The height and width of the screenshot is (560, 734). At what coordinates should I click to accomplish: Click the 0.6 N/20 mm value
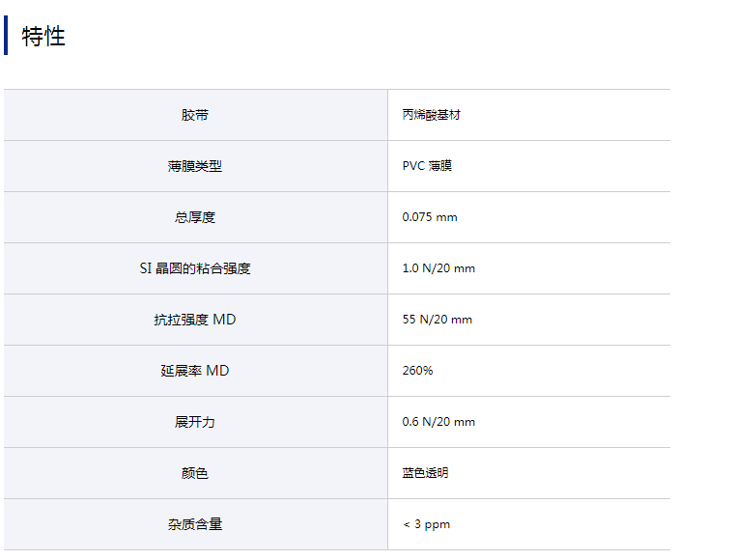pos(438,422)
